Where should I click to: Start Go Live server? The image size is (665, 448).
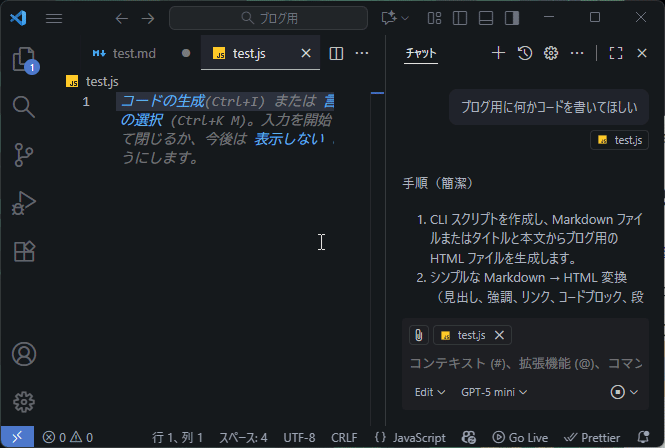[520, 437]
